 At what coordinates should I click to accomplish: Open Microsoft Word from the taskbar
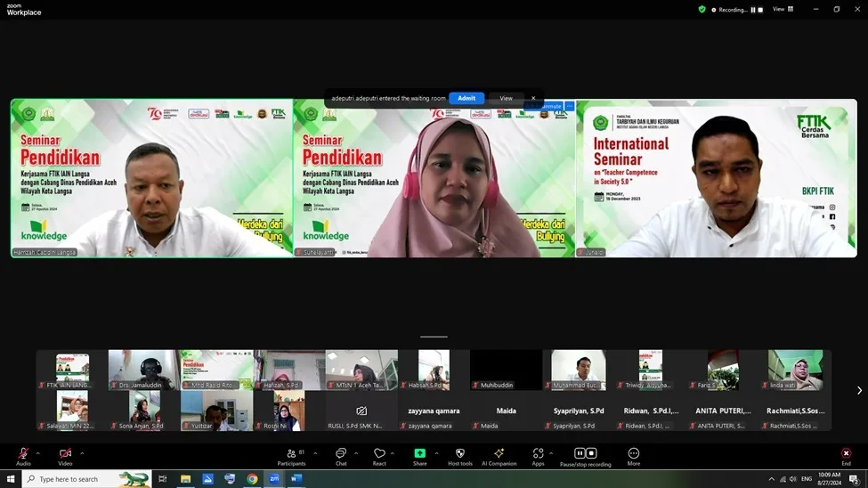point(296,478)
